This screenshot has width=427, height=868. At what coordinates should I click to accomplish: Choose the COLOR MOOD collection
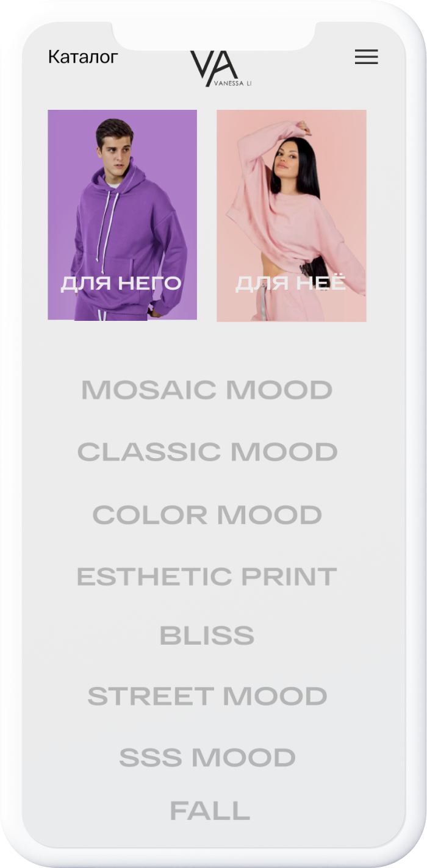pos(207,515)
